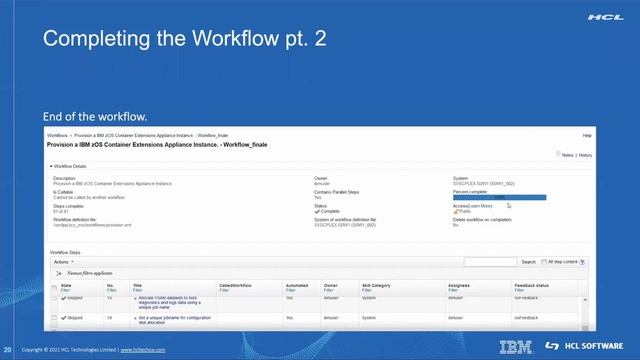Click the HCL logo at top right
Viewport: 640px width, 360px height.
point(605,17)
